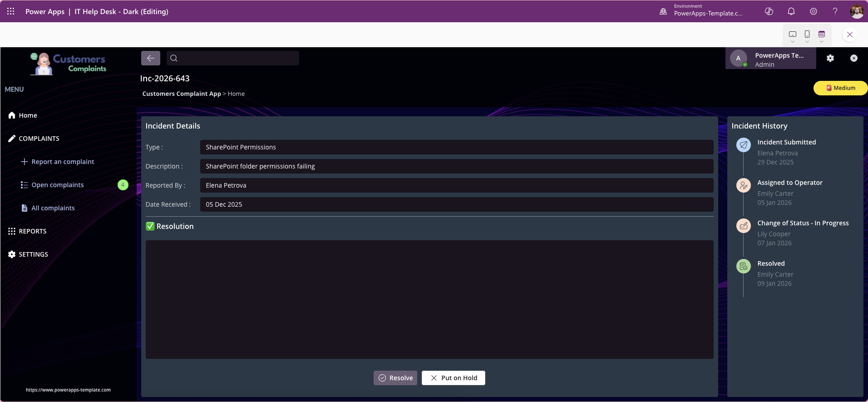The height and width of the screenshot is (402, 868).
Task: Click the app settings gear beside Admin
Action: click(830, 58)
